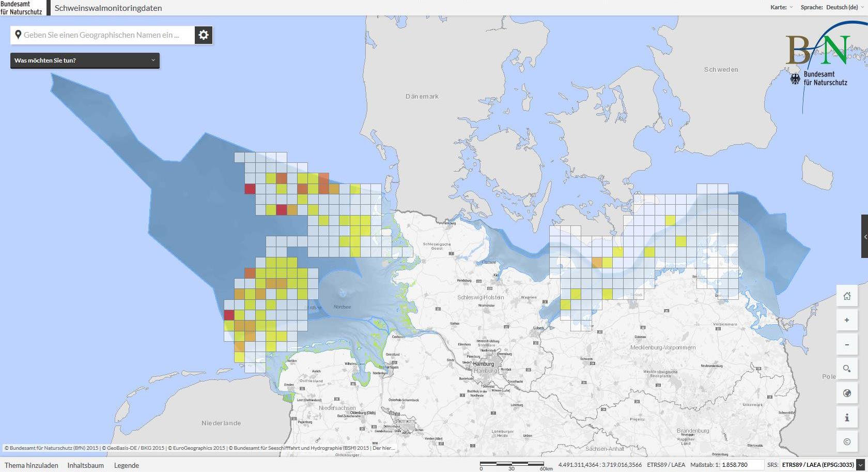The width and height of the screenshot is (868, 472).
Task: Open the Inhaltsbaum tab
Action: point(86,465)
